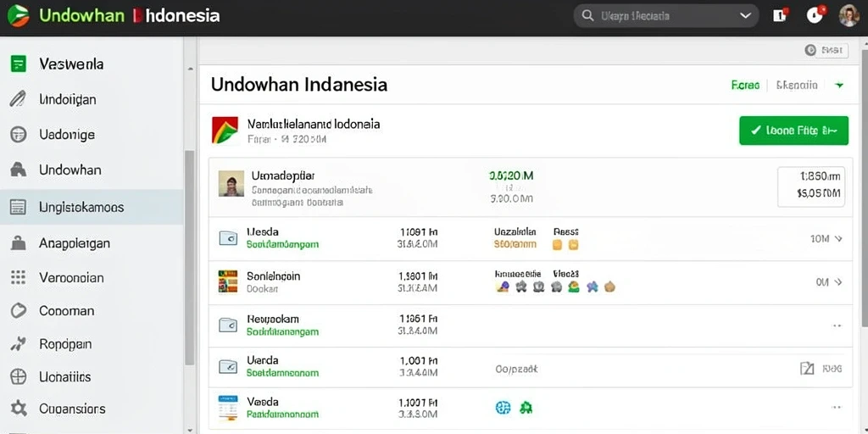Screen dimensions: 868x434
Task: Click the list icon beside Ungistekamoos
Action: (19, 207)
